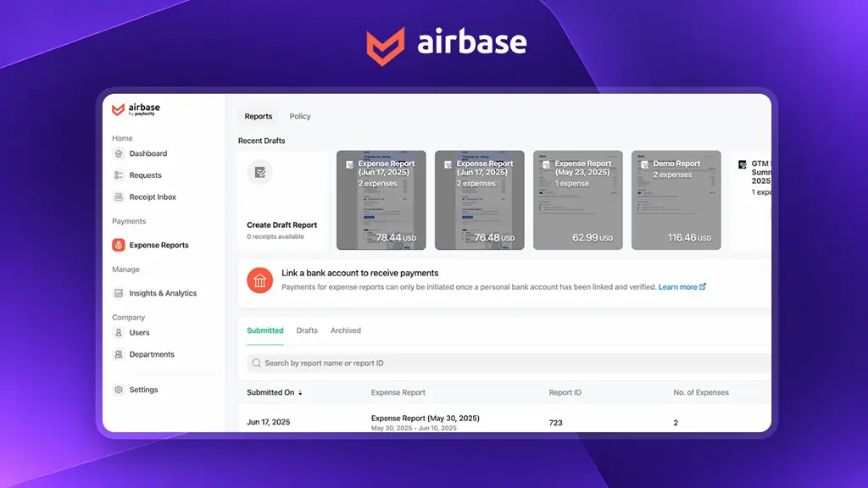Open Dashboard from the sidebar
This screenshot has width=868, height=488.
click(147, 153)
